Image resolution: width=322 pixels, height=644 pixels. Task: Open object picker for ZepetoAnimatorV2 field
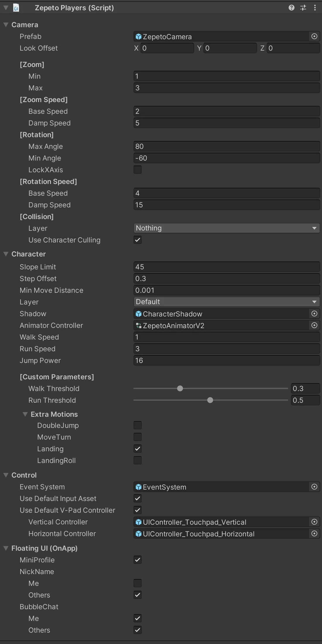click(314, 325)
